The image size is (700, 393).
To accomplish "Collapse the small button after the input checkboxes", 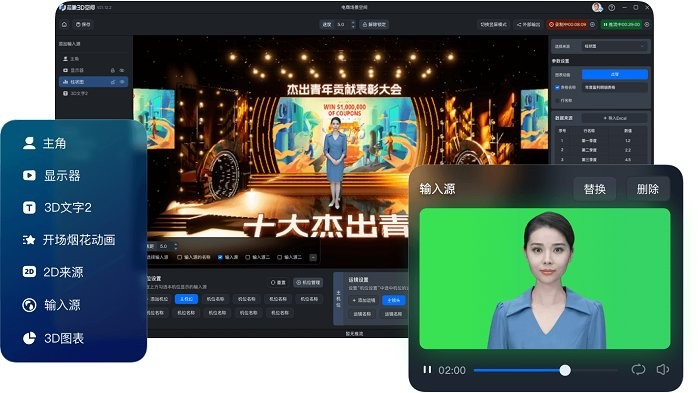I will (x=313, y=257).
